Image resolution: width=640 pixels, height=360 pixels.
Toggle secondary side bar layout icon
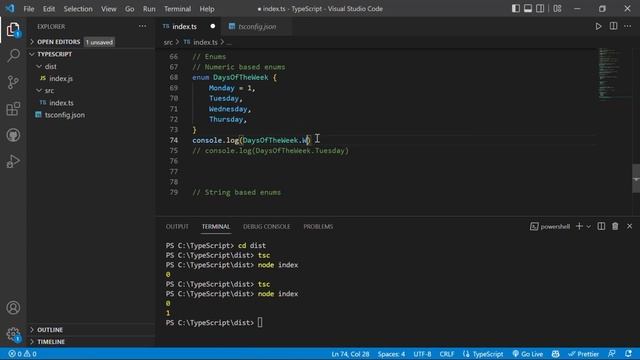coord(540,9)
